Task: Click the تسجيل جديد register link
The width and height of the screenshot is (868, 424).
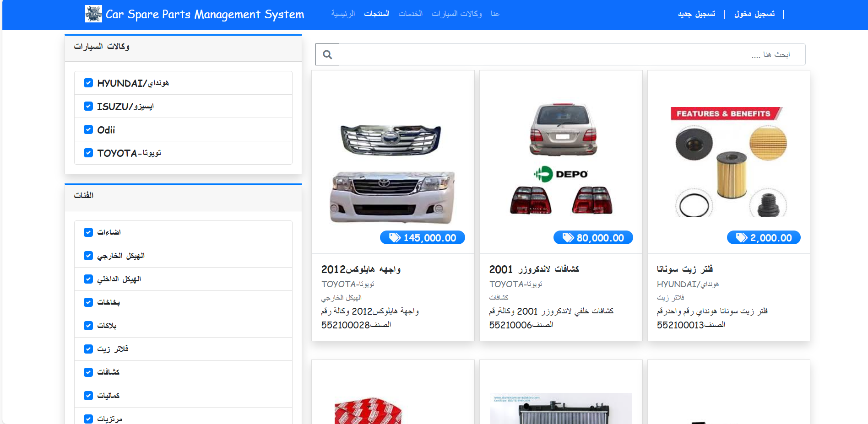Action: pos(697,14)
